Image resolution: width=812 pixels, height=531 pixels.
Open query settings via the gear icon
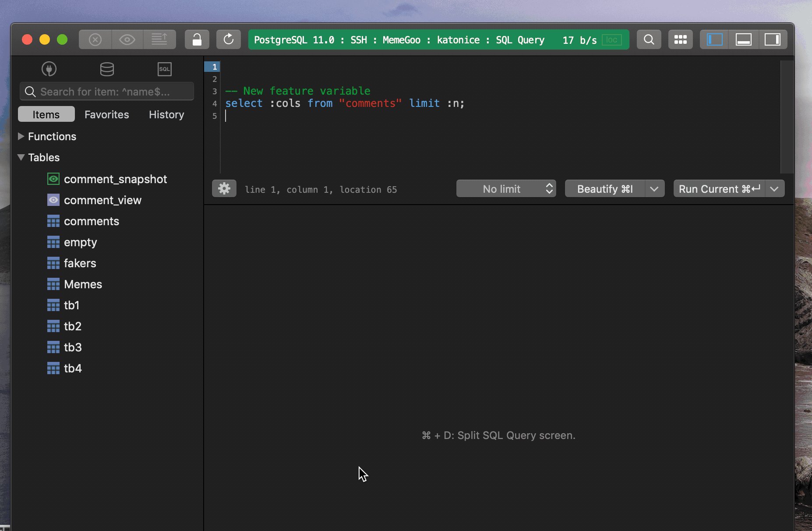click(x=224, y=188)
